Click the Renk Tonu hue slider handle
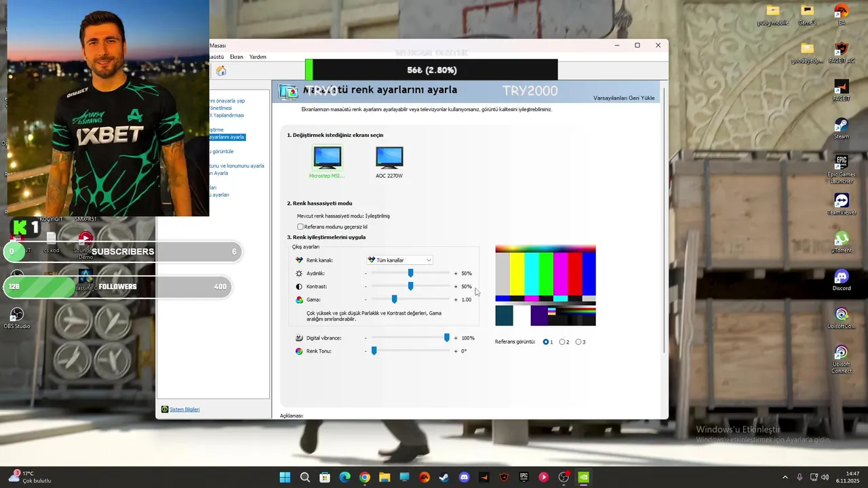Screen dimensions: 868x488 [x=374, y=350]
